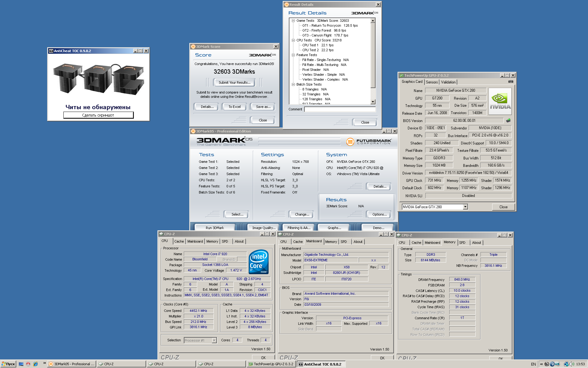Viewport: 588px width, 368px height.
Task: Open the Processor #1 selection dropdown
Action: coord(214,340)
